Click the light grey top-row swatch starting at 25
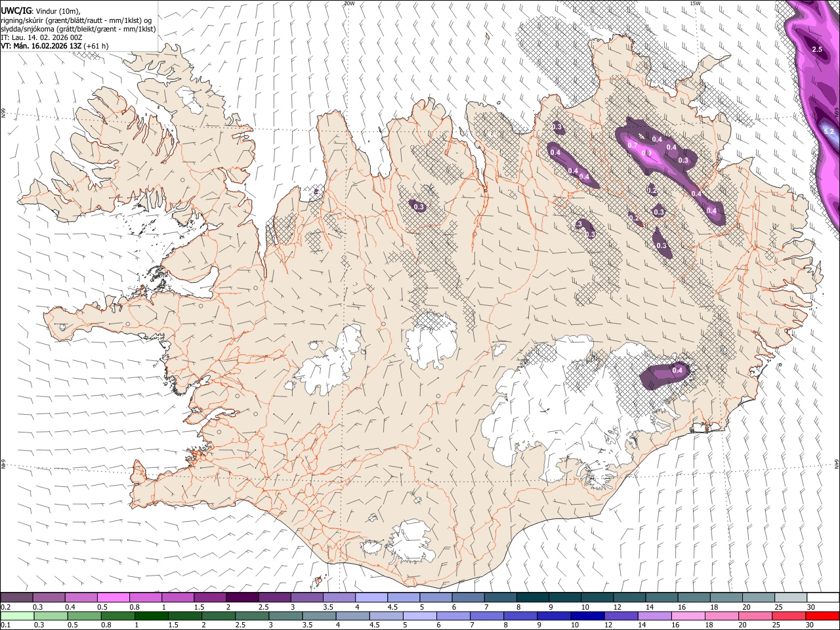Image resolution: width=840 pixels, height=630 pixels. coord(790,598)
